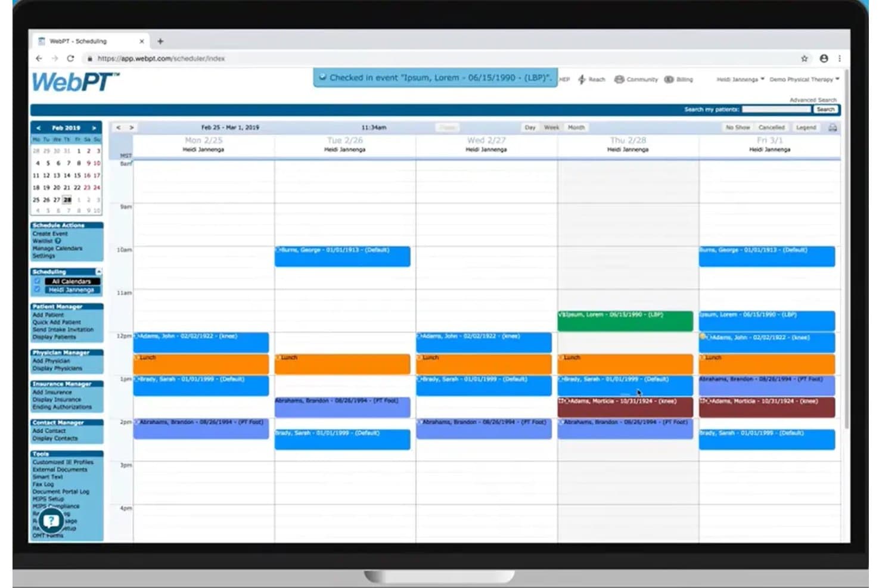Click Add Patient in Patient Manager
The width and height of the screenshot is (882, 588).
tap(48, 315)
